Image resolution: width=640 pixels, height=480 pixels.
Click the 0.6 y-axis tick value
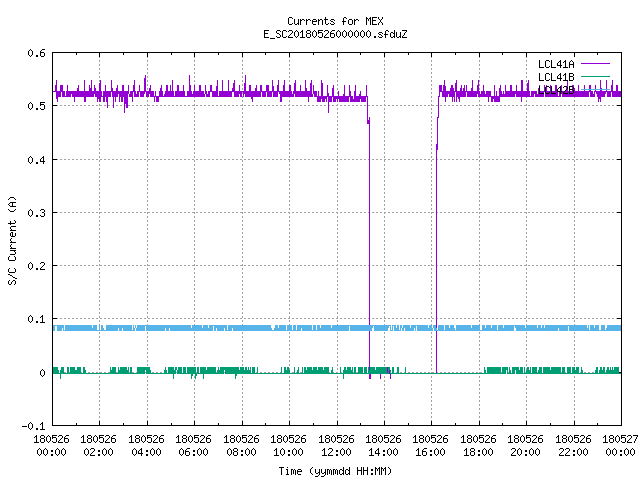[x=36, y=53]
